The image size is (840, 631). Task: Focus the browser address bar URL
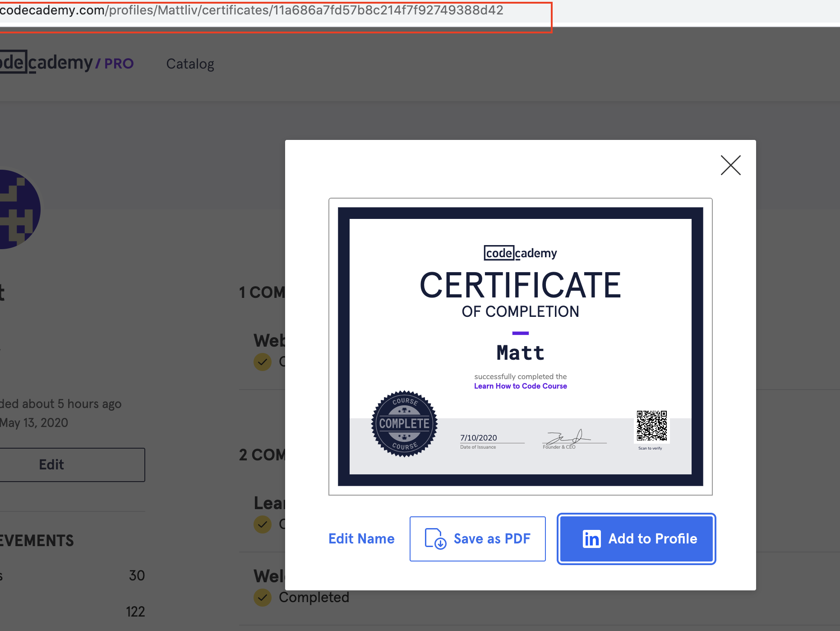[x=271, y=10]
